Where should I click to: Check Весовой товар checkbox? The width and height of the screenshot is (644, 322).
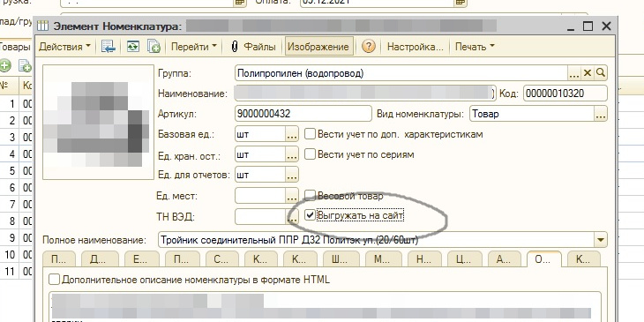(310, 196)
